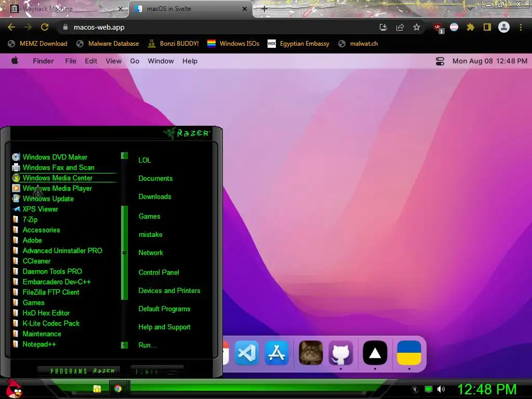Open MEMZ Download bookmark

pyautogui.click(x=37, y=44)
